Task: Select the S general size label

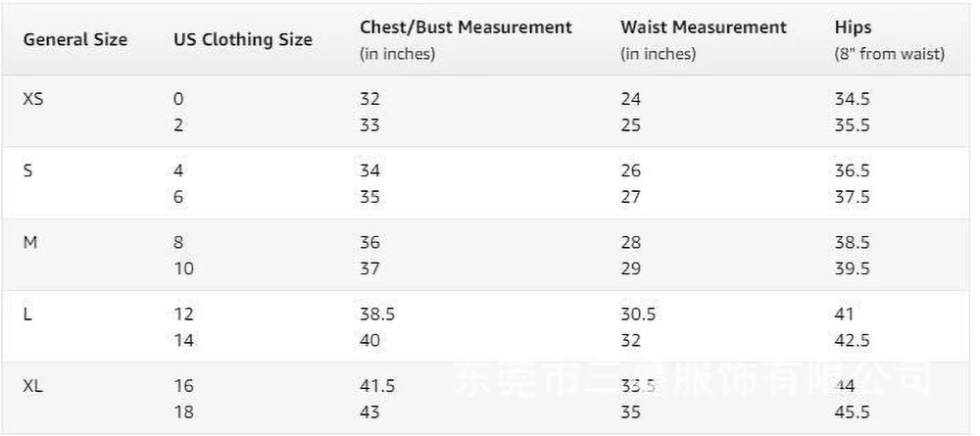Action: click(x=27, y=170)
